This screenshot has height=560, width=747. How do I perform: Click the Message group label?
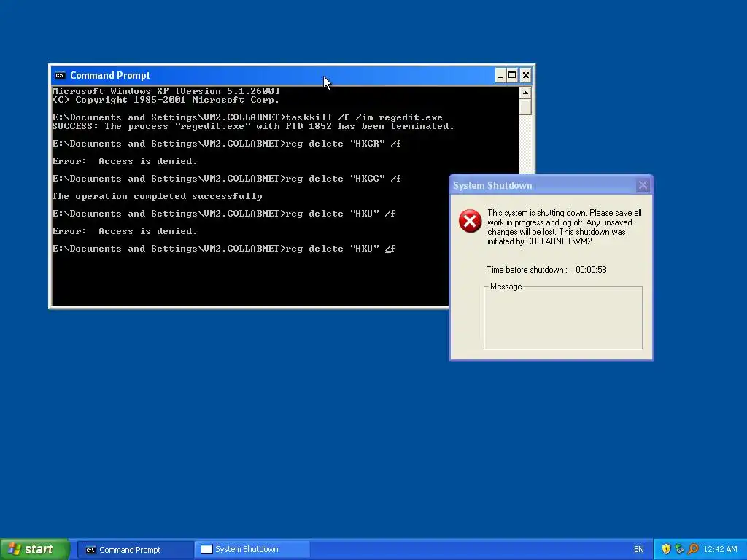pos(506,287)
